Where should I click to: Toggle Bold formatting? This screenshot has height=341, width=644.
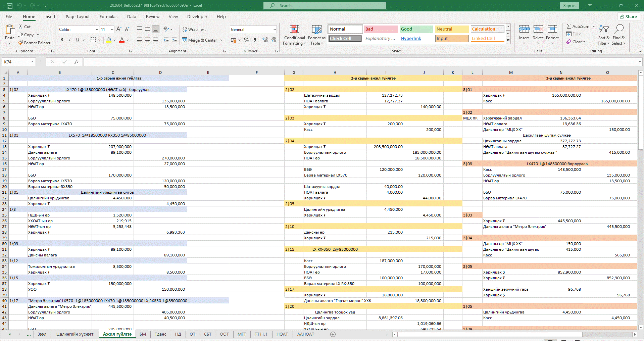[x=62, y=40]
